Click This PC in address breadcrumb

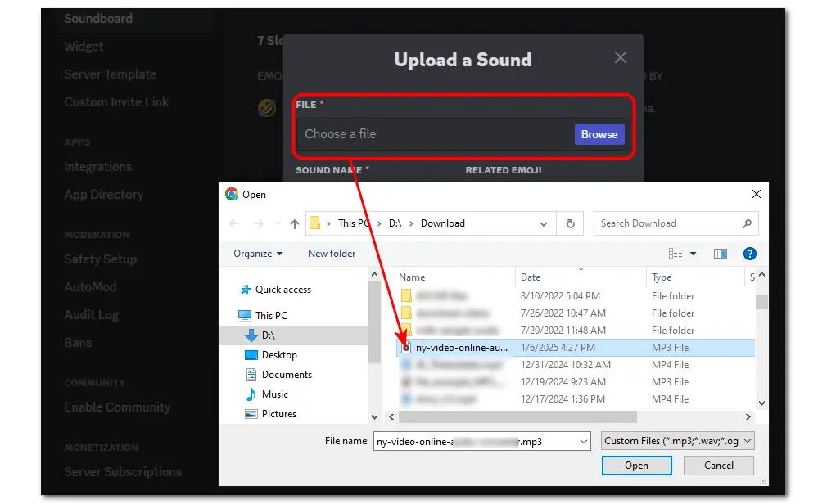(352, 223)
